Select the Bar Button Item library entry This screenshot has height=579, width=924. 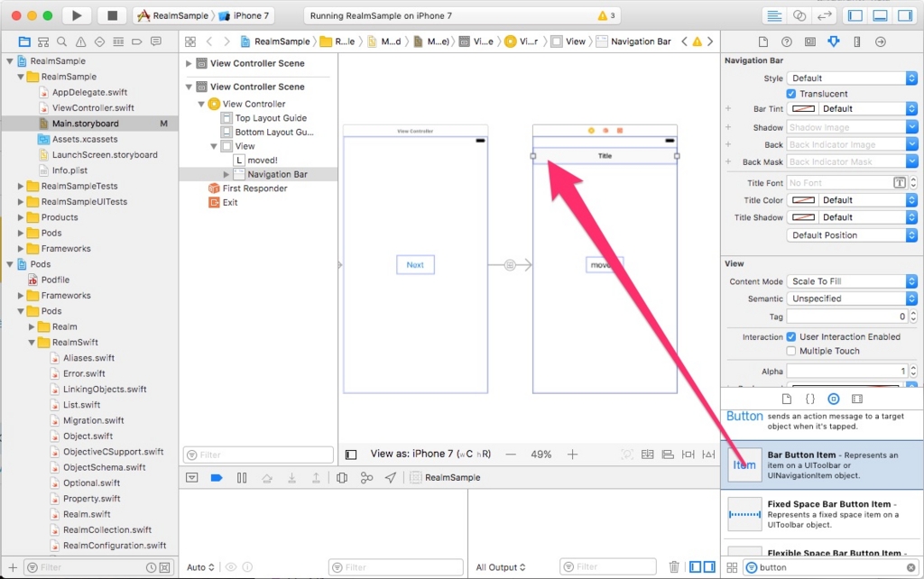pos(822,464)
